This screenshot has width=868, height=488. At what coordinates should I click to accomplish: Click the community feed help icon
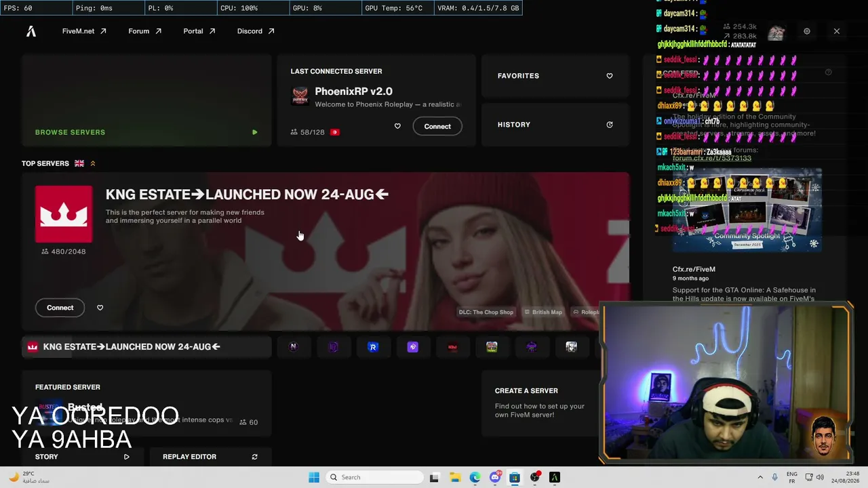tap(828, 73)
